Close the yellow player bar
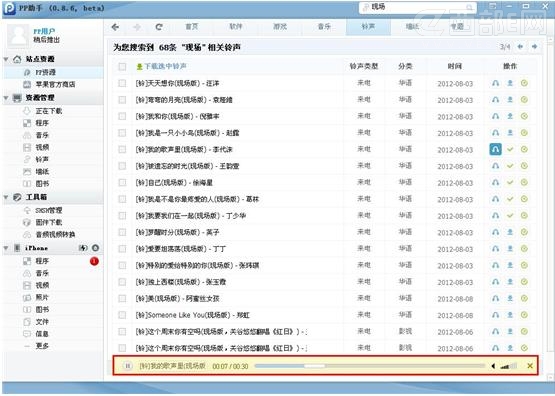The image size is (555, 396). (530, 366)
